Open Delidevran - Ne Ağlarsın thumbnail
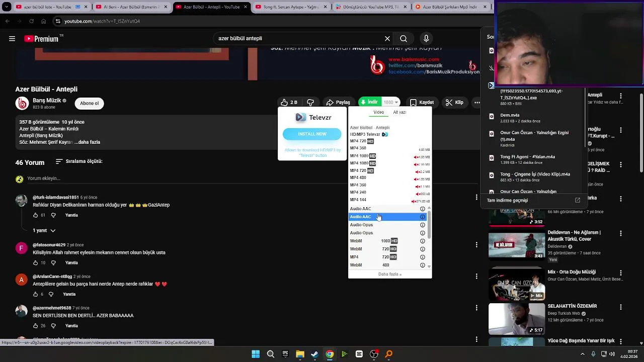 point(516,245)
